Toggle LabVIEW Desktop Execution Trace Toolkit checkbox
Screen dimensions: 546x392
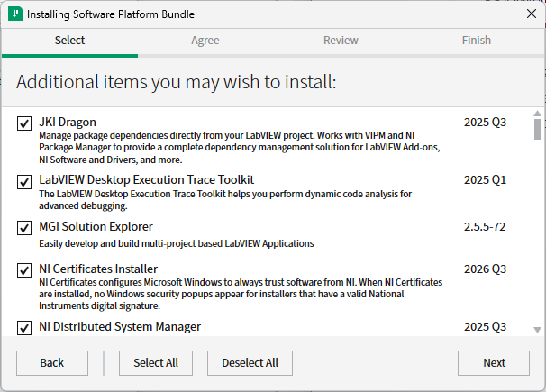(x=24, y=182)
